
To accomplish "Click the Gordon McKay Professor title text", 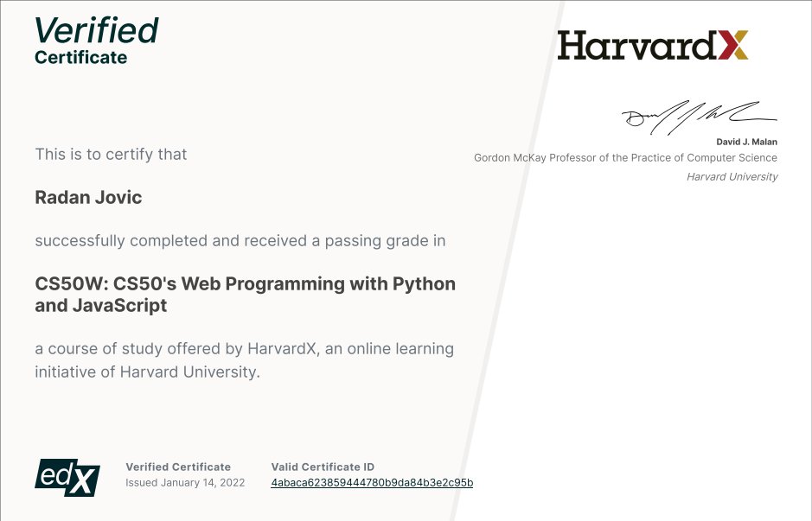I will tap(625, 157).
